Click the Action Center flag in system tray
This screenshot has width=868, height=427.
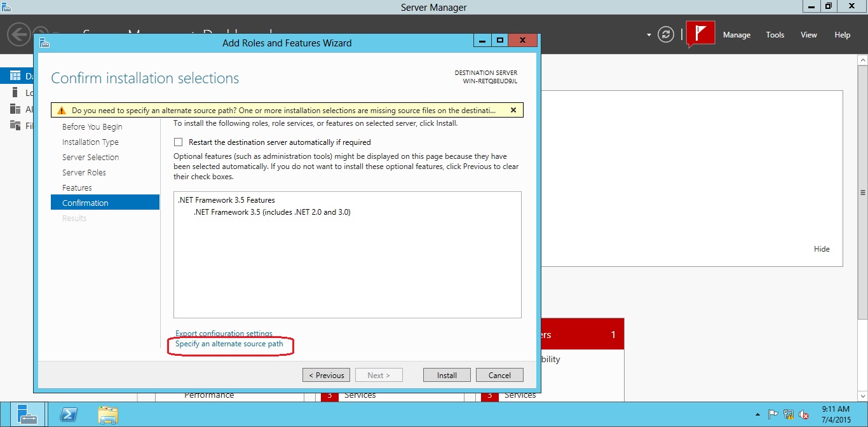click(775, 413)
